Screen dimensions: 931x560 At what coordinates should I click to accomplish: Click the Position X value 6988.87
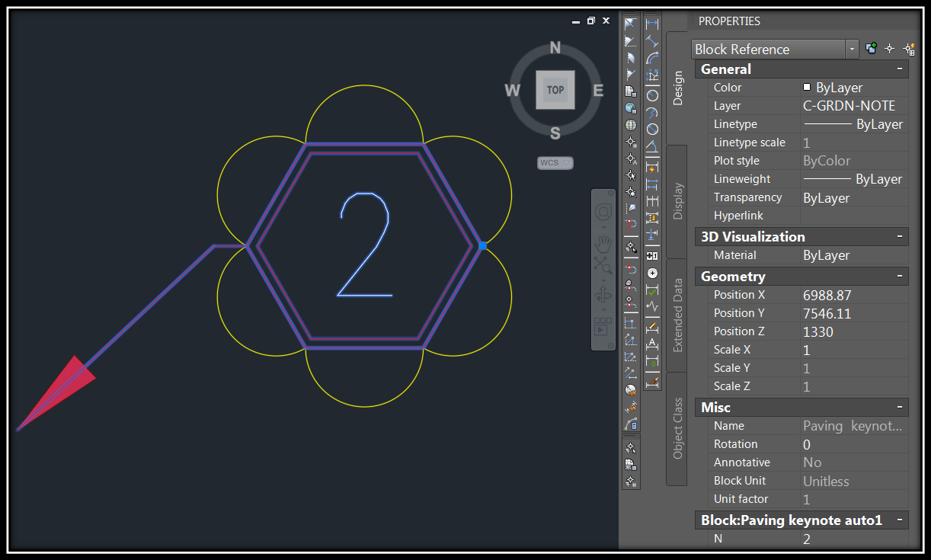coord(827,295)
